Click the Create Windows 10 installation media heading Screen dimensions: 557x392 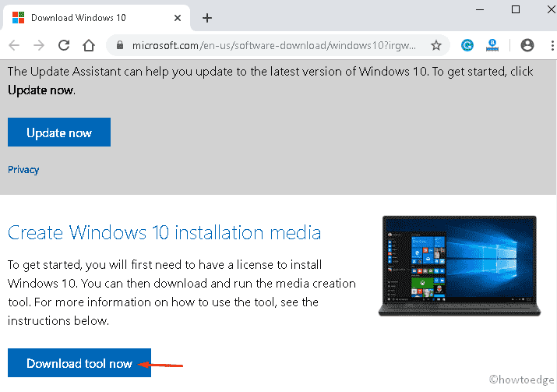(164, 233)
